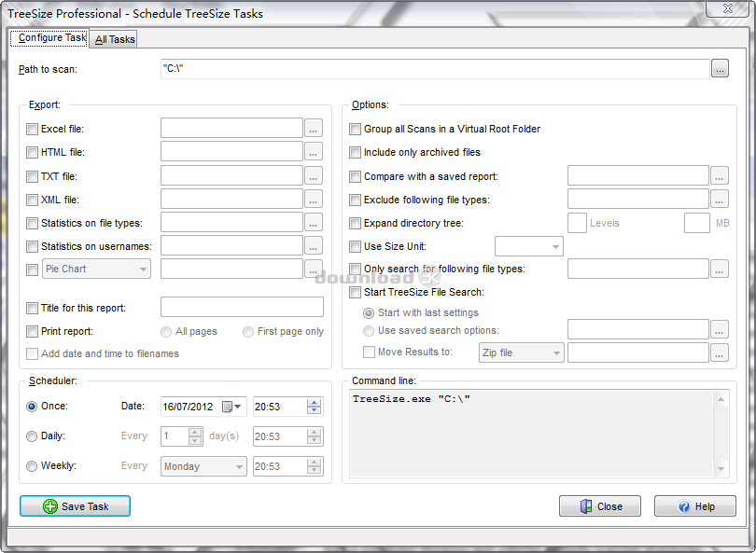Open the Use Size Unit dropdown
Image resolution: width=756 pixels, height=553 pixels.
pyautogui.click(x=529, y=246)
